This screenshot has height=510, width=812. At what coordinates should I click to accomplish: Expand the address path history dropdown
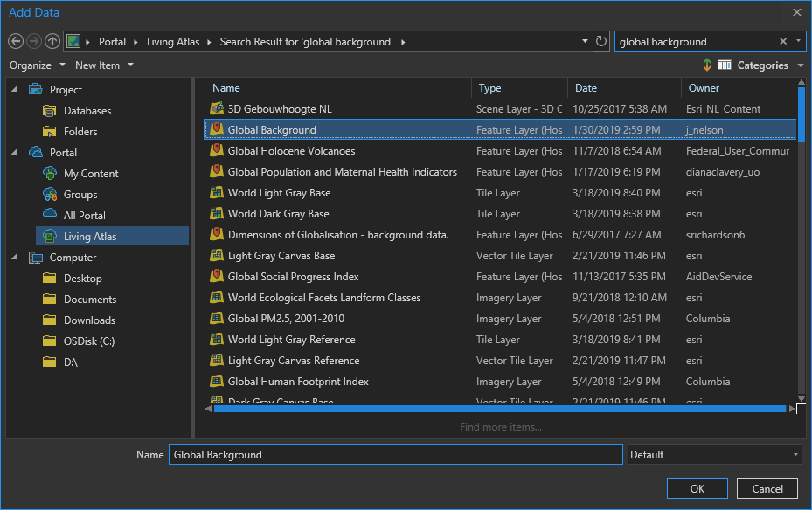click(585, 41)
